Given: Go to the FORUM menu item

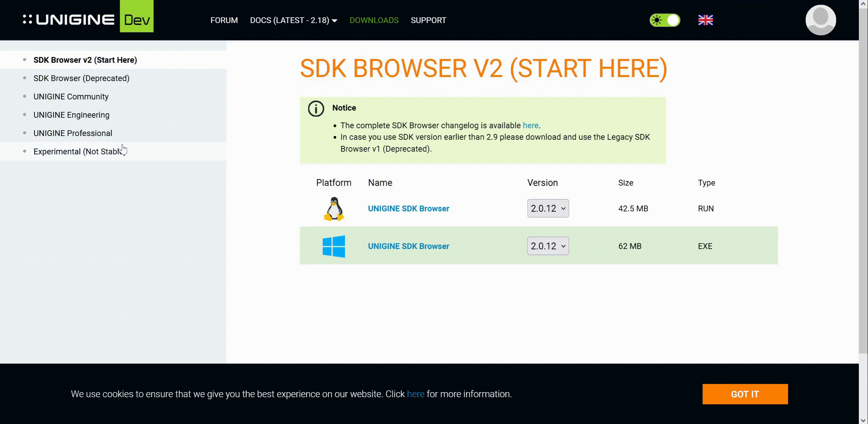Looking at the screenshot, I should (224, 20).
